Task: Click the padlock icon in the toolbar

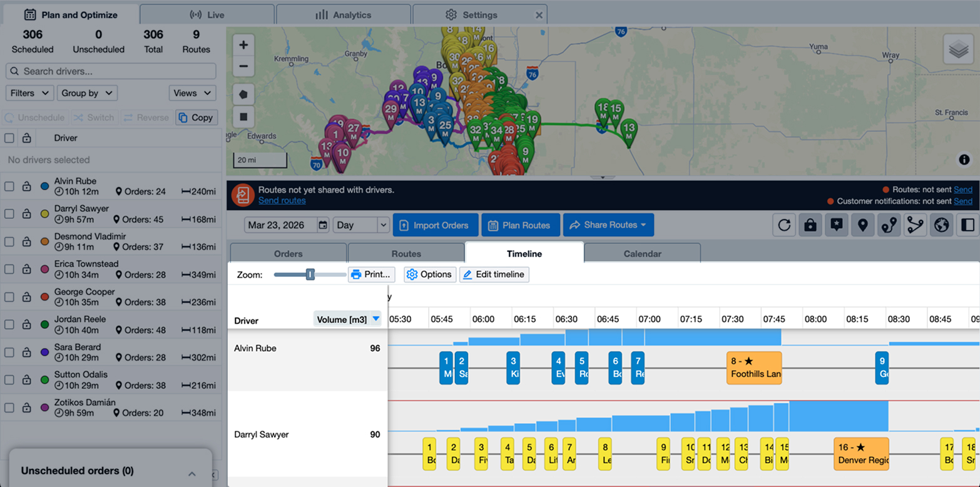Action: click(x=810, y=225)
